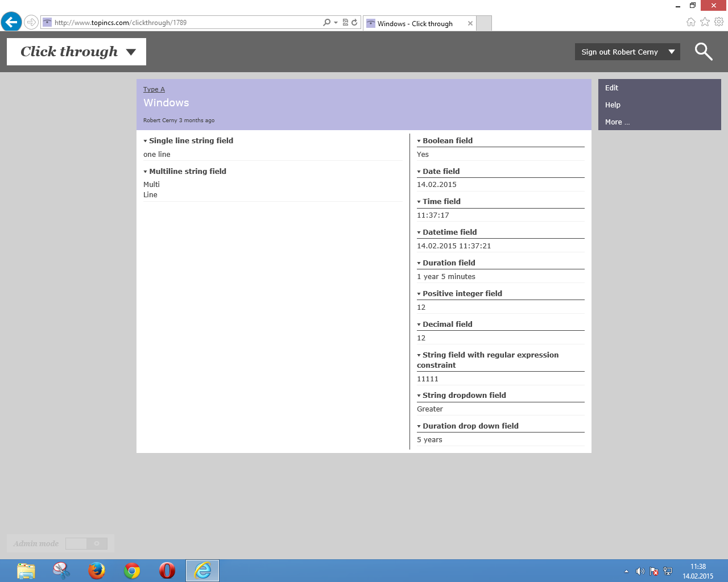
Task: Expand the Sign out Robert Cerny dropdown
Action: click(672, 52)
